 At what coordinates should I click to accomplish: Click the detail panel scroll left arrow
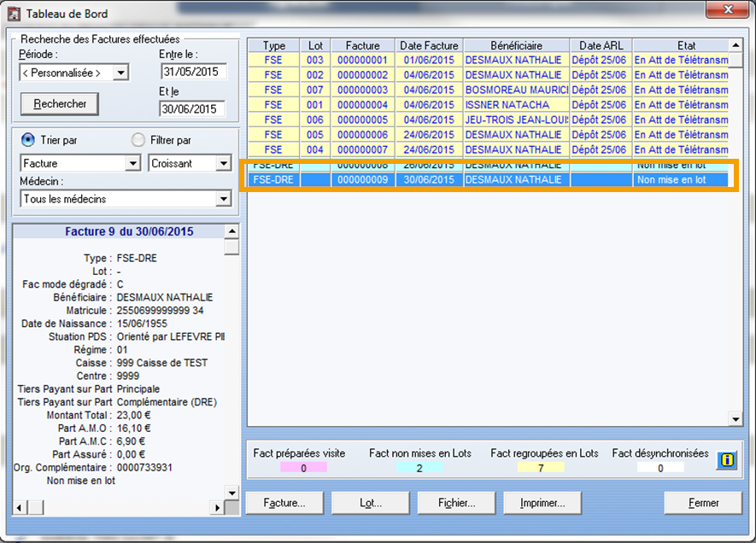(x=20, y=507)
